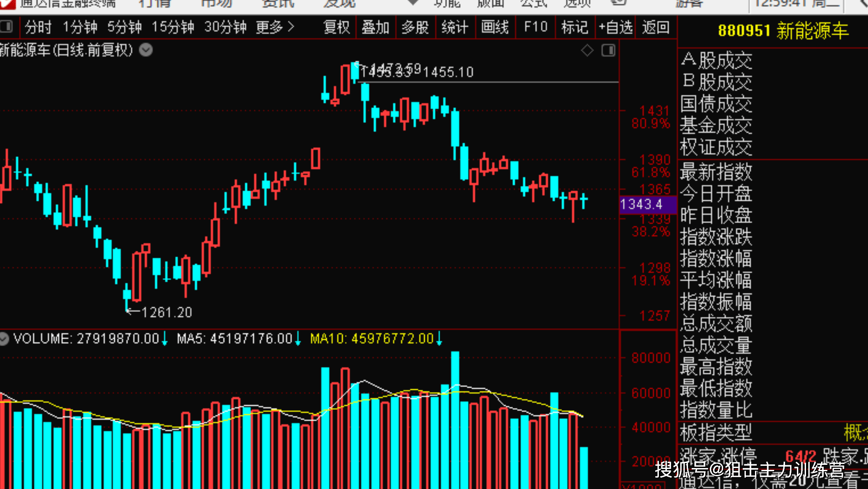
Task: Add stock to watchlist via +自选
Action: click(616, 27)
